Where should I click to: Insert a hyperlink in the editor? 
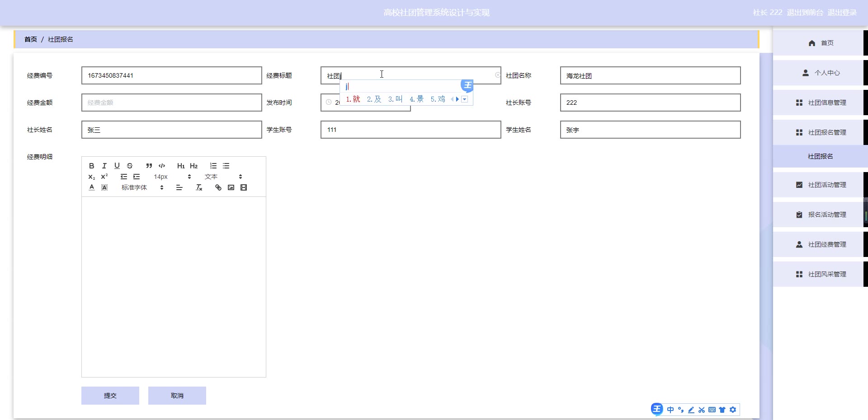coord(218,187)
